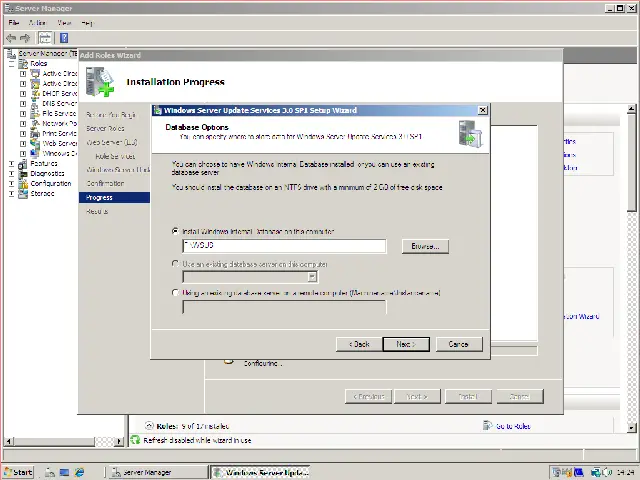Select the Print Services role icon
This screenshot has height=480, width=640.
click(36, 133)
